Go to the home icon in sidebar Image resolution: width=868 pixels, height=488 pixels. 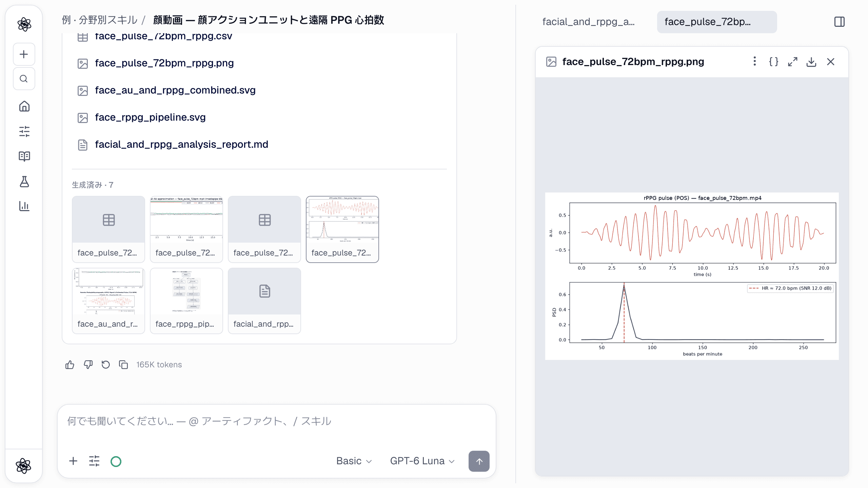[24, 106]
